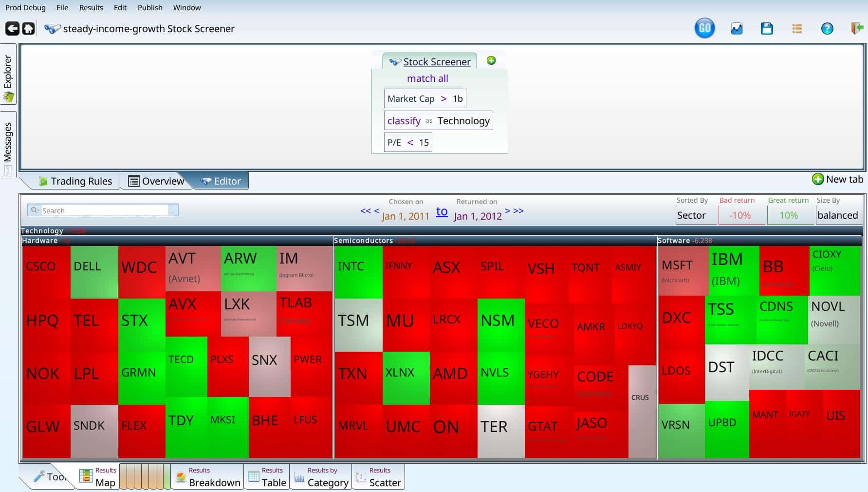Edit the classify as Technology rule
This screenshot has height=492, width=868.
(x=438, y=121)
